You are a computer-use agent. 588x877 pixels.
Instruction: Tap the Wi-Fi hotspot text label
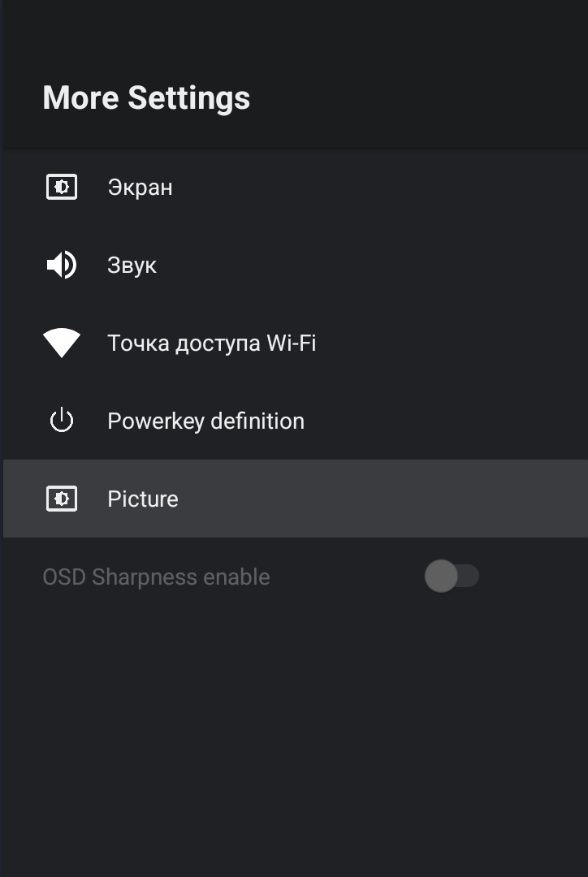coord(211,343)
